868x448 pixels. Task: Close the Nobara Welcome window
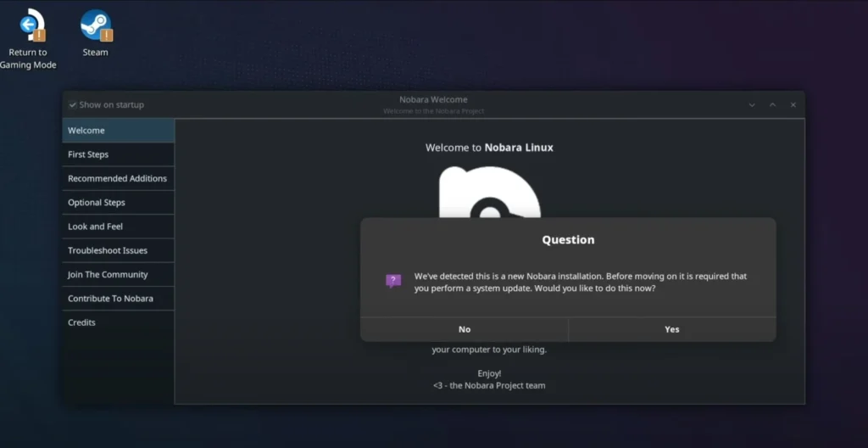793,105
